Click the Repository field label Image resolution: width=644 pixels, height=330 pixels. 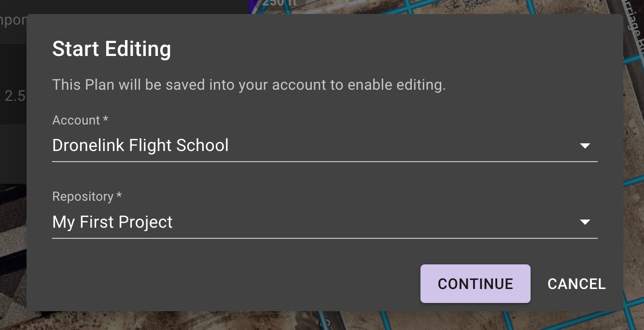click(87, 197)
